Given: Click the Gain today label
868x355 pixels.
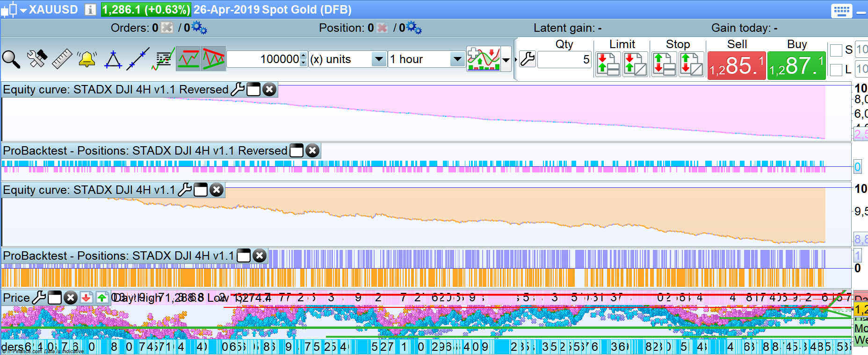Looking at the screenshot, I should [745, 28].
